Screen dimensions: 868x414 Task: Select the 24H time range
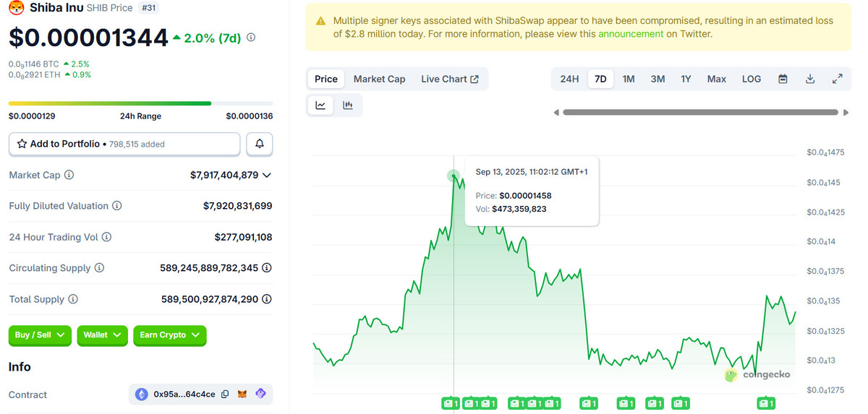(569, 79)
